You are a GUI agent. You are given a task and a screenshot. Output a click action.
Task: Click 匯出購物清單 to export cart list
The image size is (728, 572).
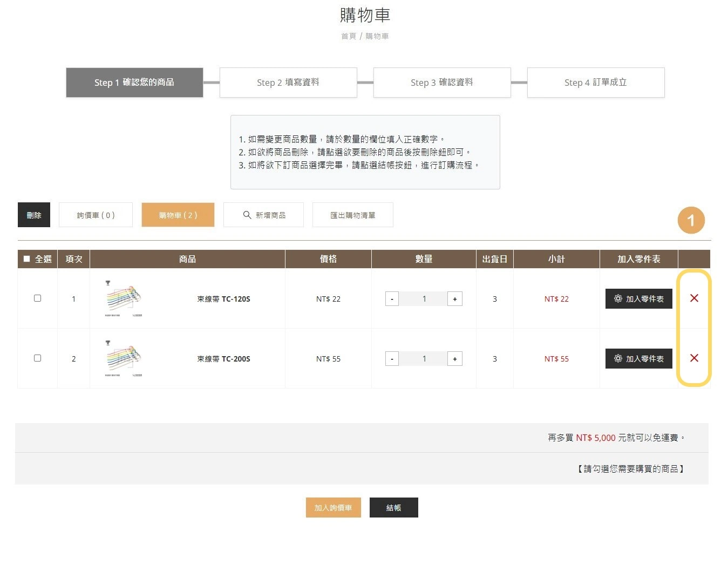(352, 214)
